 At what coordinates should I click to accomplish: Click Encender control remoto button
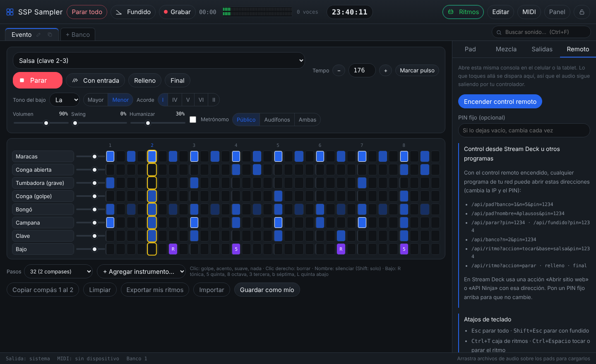pyautogui.click(x=500, y=101)
